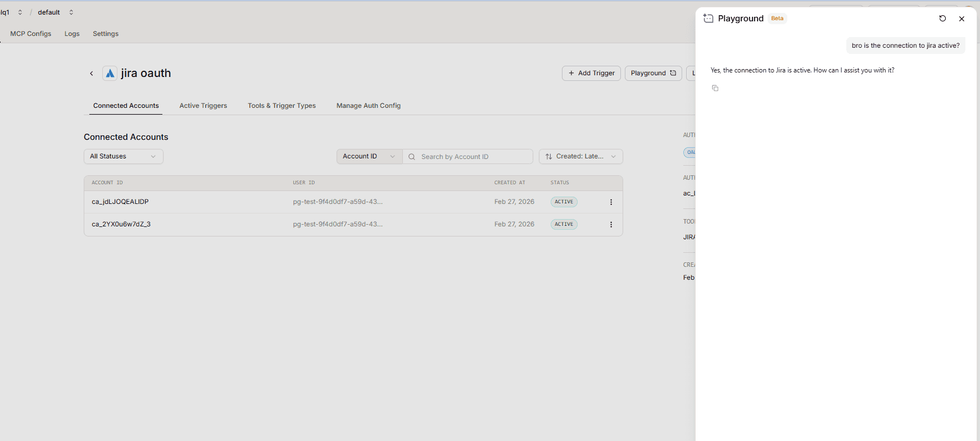Open the options menu for ca_2YX0u6w7dZ_3 row

coord(611,225)
